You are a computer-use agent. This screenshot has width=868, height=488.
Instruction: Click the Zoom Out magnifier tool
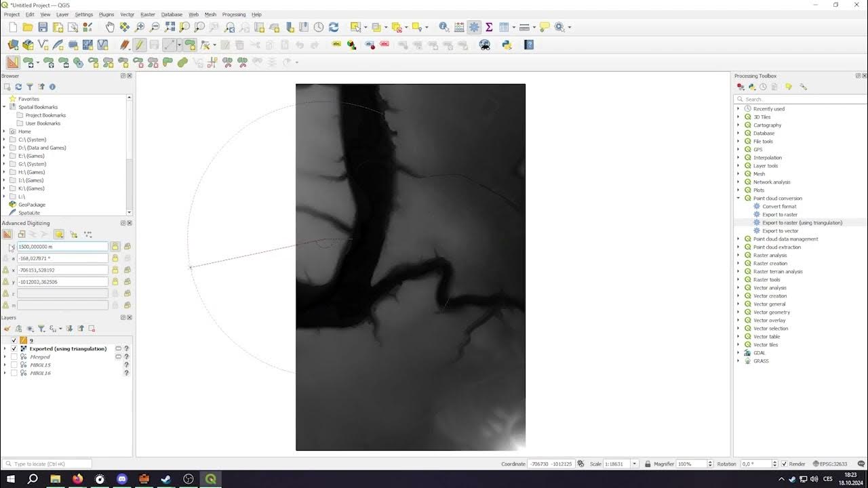point(155,27)
